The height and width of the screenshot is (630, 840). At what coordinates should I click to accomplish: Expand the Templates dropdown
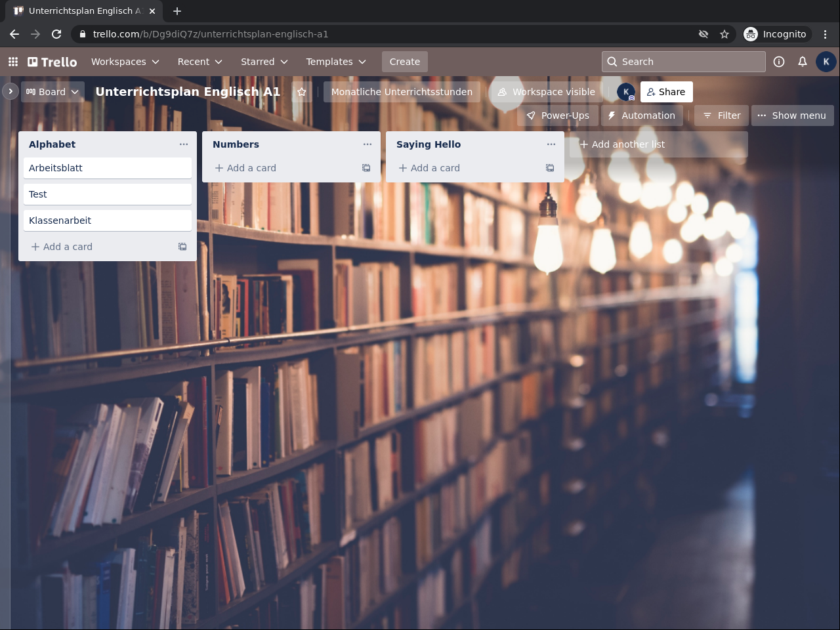tap(336, 62)
